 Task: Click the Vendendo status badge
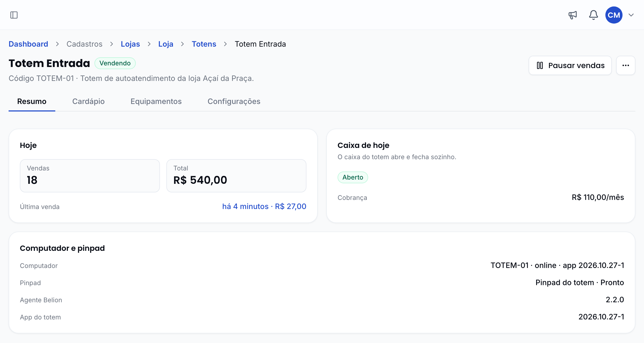[x=115, y=63]
